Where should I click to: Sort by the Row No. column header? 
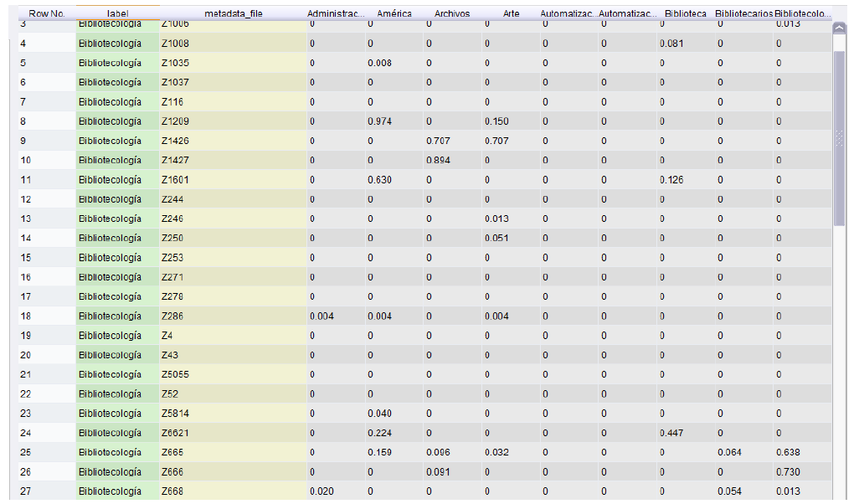tap(47, 14)
